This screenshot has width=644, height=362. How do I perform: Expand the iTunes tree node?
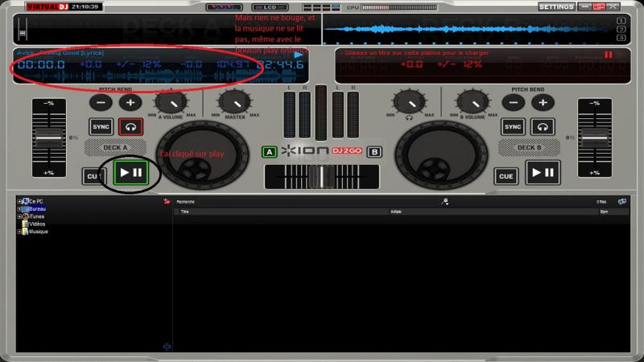19,216
